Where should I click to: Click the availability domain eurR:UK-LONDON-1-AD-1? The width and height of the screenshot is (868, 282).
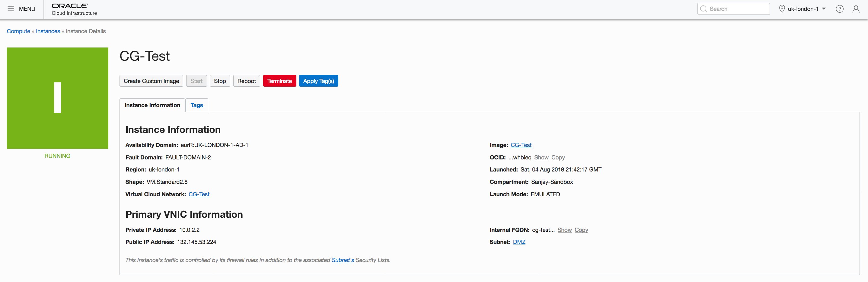click(214, 145)
